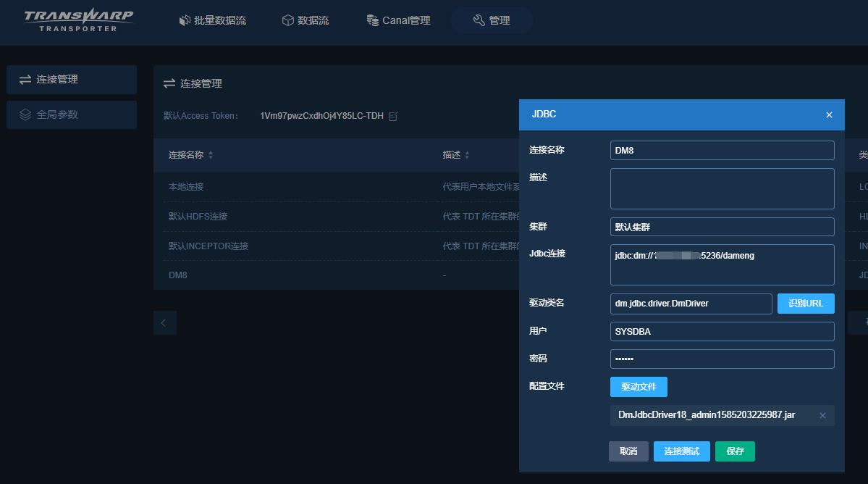Image resolution: width=868 pixels, height=484 pixels.
Task: Select 管理 tab in the top navigation
Action: point(492,20)
